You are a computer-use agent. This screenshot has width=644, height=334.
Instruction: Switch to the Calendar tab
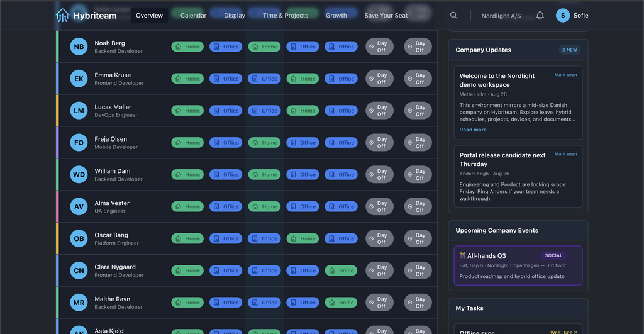193,16
